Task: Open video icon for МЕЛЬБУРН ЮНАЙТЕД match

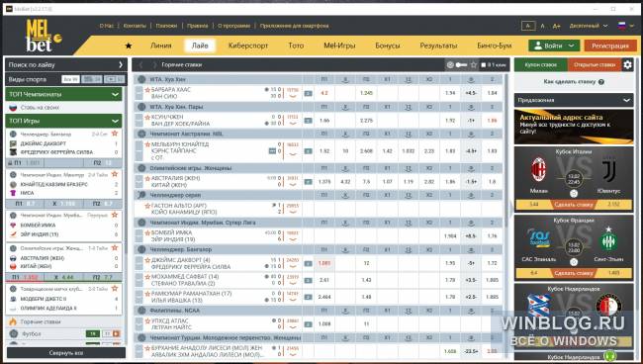Action: click(309, 151)
